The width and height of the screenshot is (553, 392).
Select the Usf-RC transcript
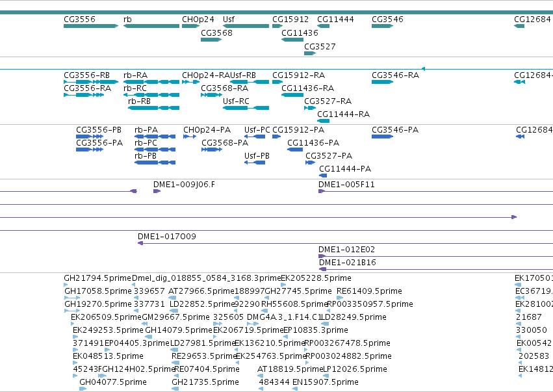pos(246,108)
